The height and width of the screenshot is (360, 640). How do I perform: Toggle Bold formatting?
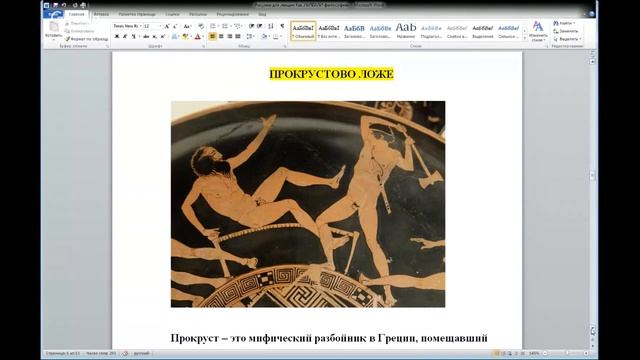116,37
